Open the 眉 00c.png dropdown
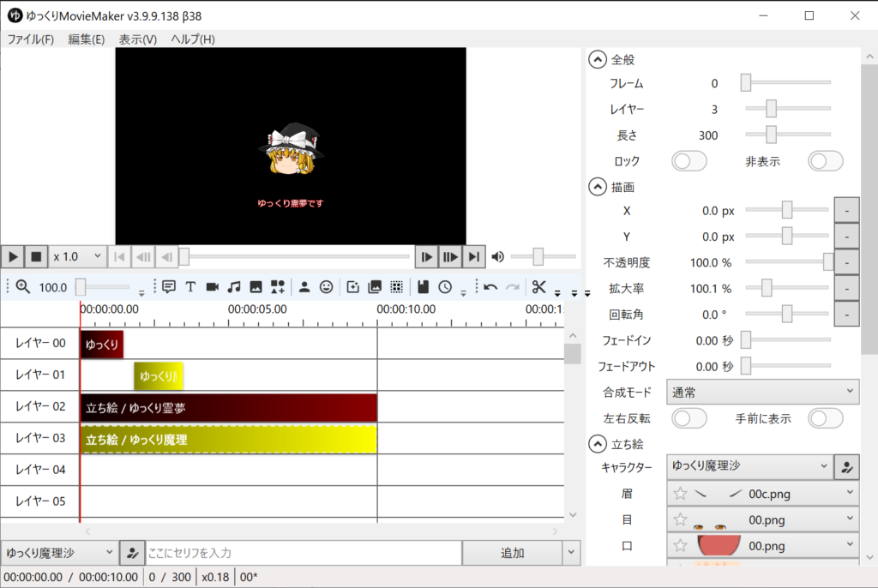 tap(762, 494)
